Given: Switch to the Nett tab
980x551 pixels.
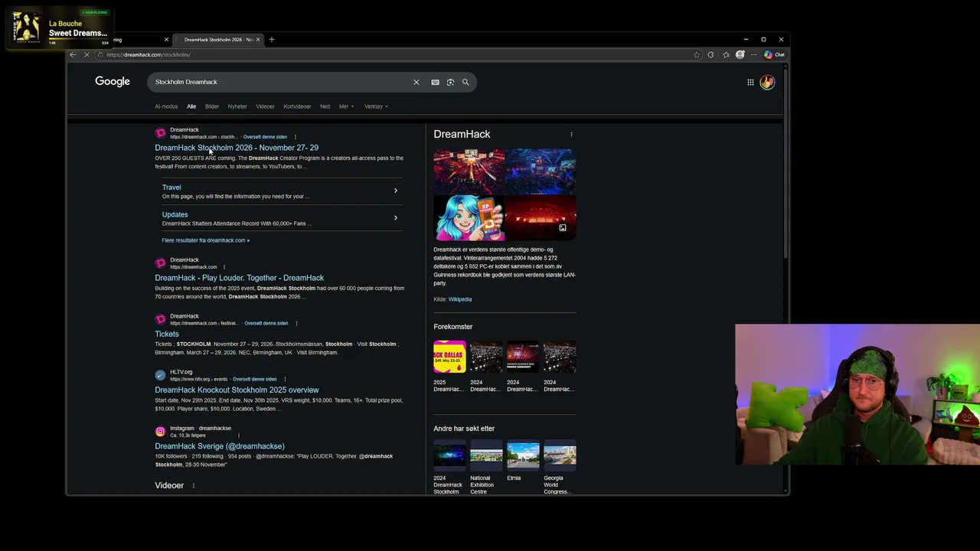Looking at the screenshot, I should pos(325,106).
